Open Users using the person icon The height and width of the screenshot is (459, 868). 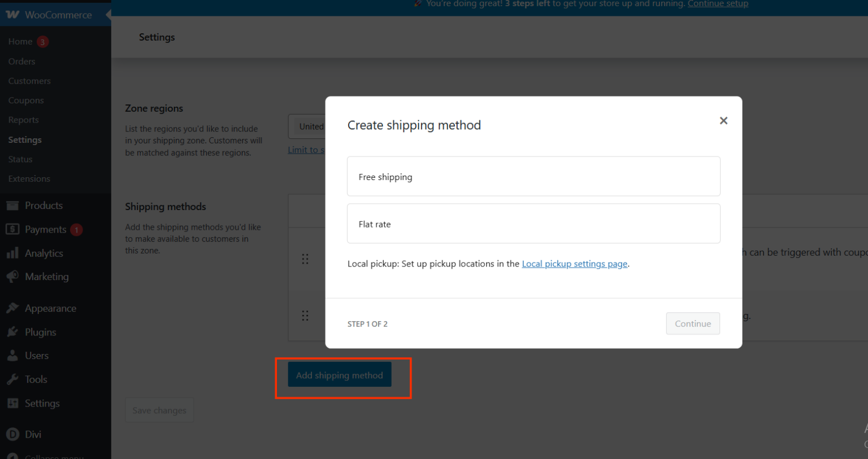click(13, 356)
